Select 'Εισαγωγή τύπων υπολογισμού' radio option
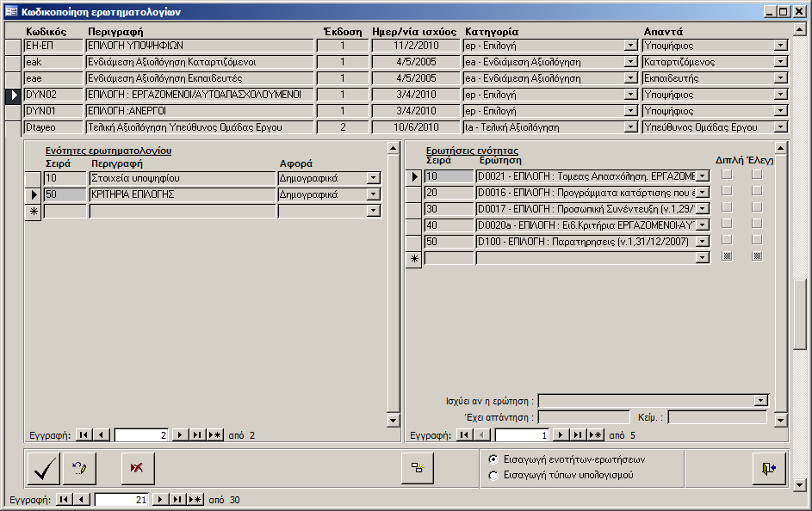The image size is (812, 511). tap(493, 475)
